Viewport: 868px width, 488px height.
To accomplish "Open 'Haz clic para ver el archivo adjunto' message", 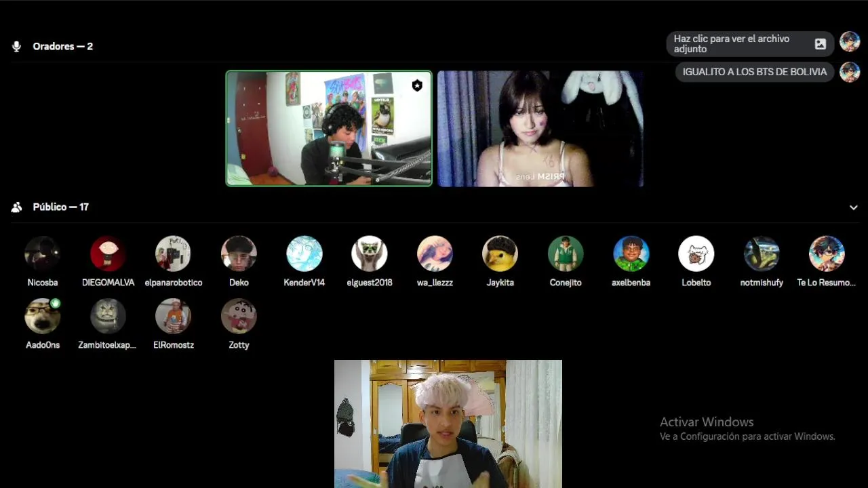I will click(750, 44).
